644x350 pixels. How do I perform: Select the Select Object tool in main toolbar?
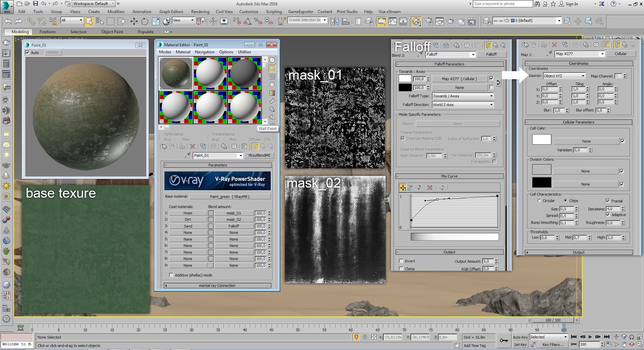[89, 21]
